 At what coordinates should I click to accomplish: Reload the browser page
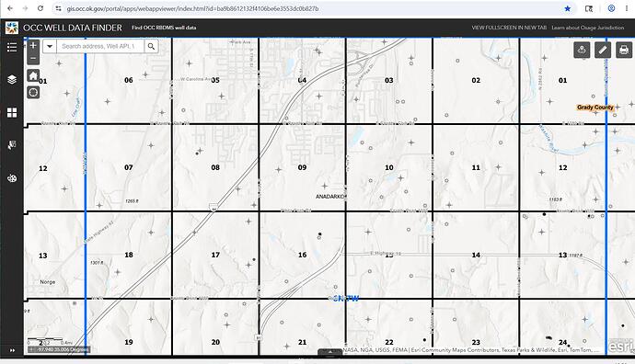[x=40, y=8]
